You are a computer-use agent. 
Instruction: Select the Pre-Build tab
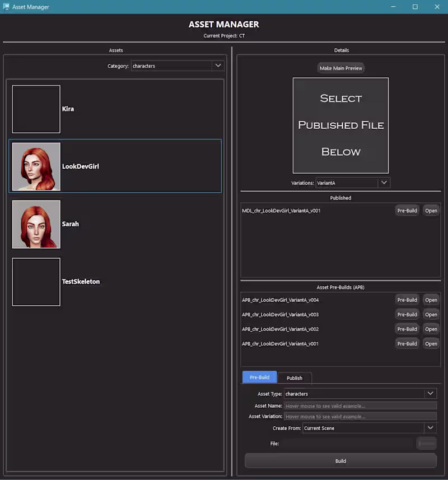click(x=259, y=378)
